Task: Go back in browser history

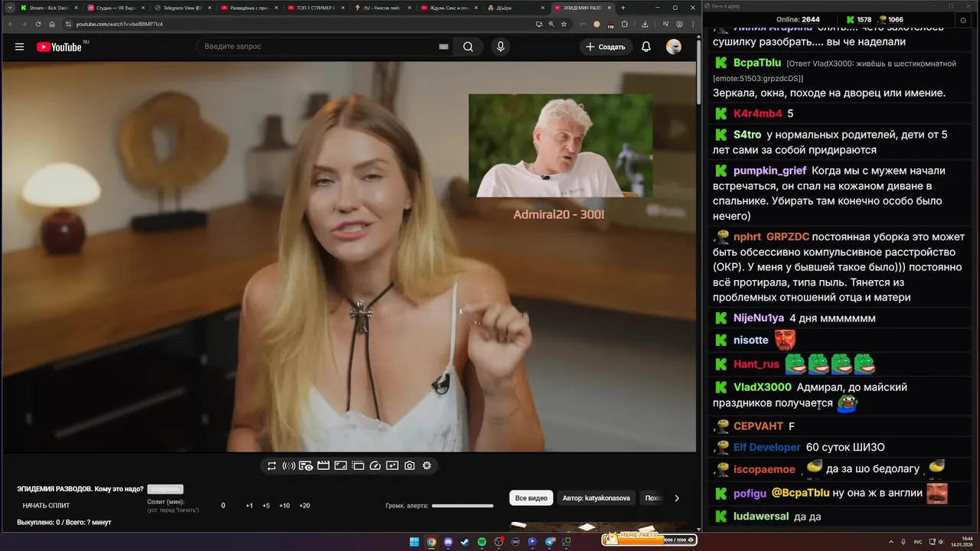Action: [x=10, y=24]
